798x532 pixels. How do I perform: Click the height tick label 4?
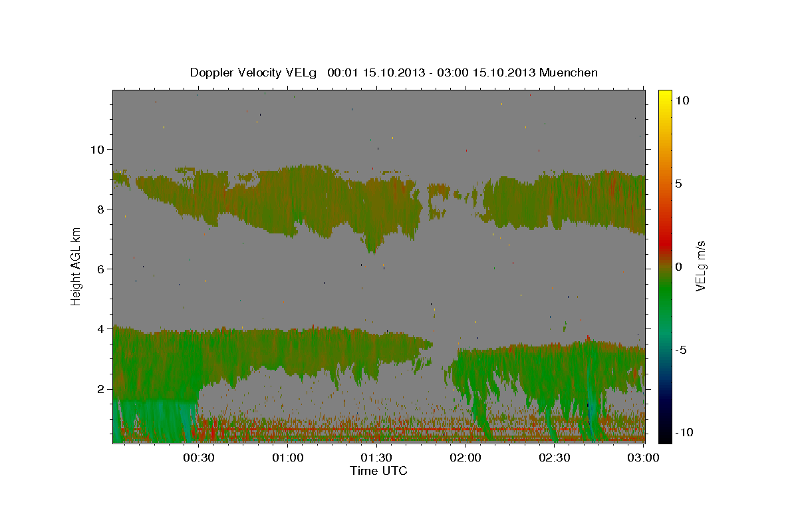point(102,329)
